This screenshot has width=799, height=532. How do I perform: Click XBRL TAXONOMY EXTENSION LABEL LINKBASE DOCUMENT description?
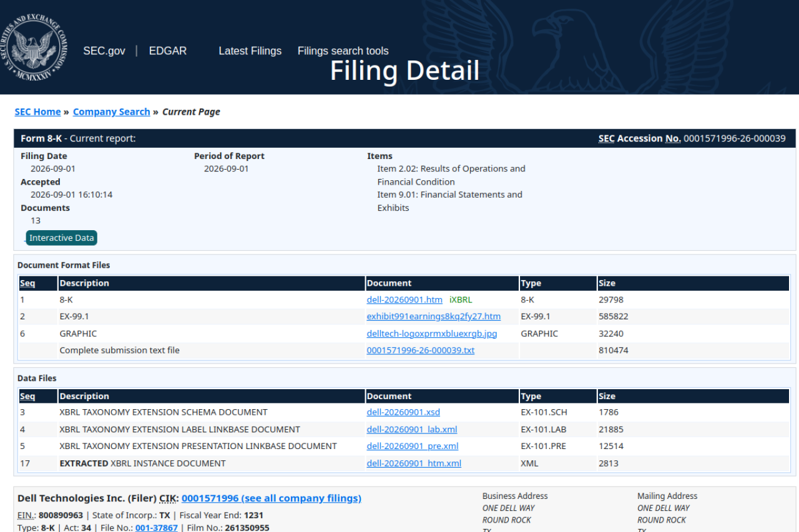pos(180,430)
